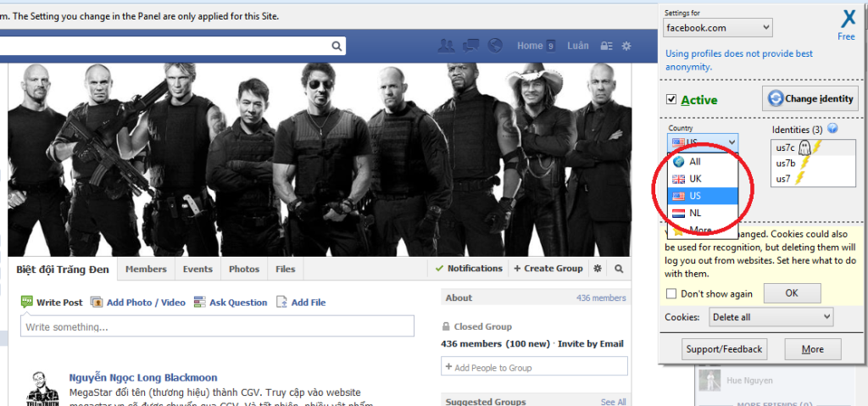
Task: Click the OK button in cookie notice
Action: tap(793, 293)
